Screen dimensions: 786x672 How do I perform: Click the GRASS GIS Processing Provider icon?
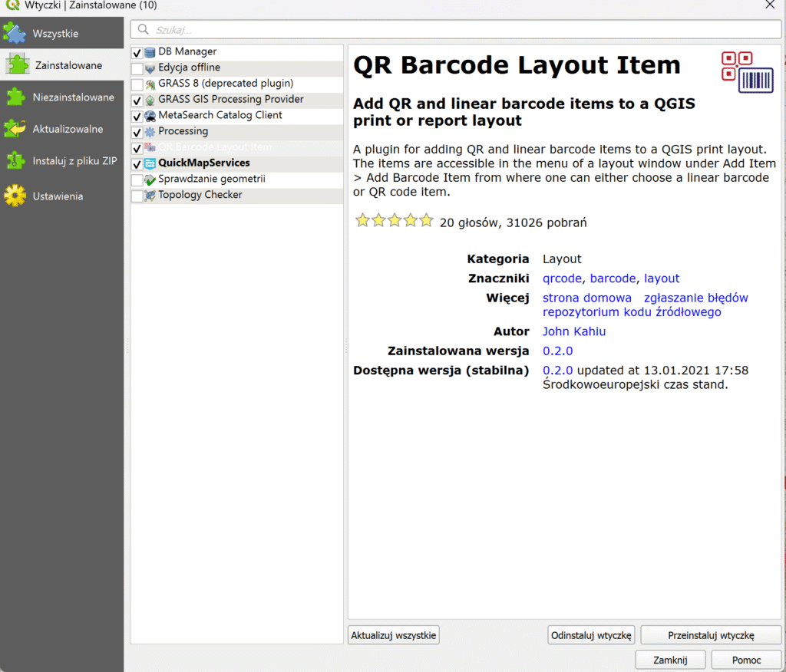(150, 100)
